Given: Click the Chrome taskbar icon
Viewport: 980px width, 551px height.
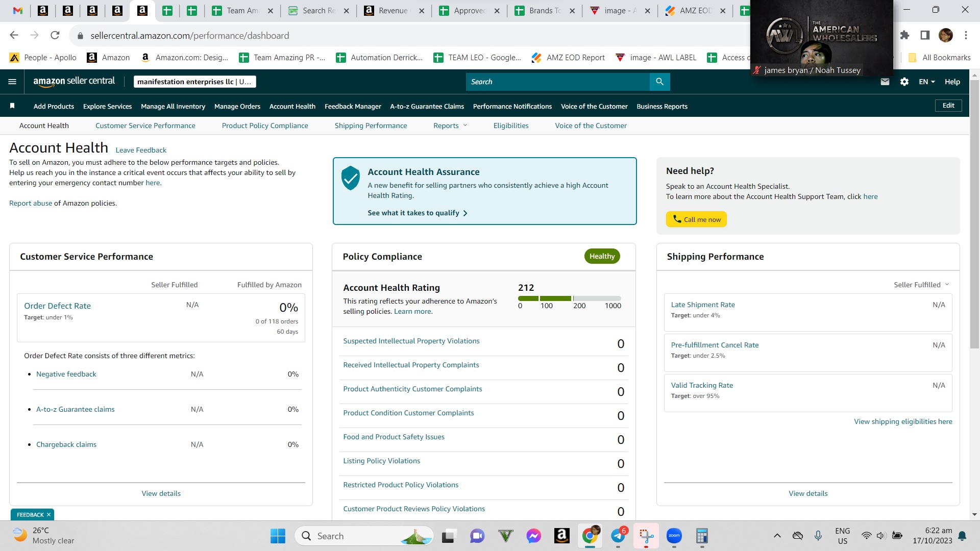Looking at the screenshot, I should (590, 536).
